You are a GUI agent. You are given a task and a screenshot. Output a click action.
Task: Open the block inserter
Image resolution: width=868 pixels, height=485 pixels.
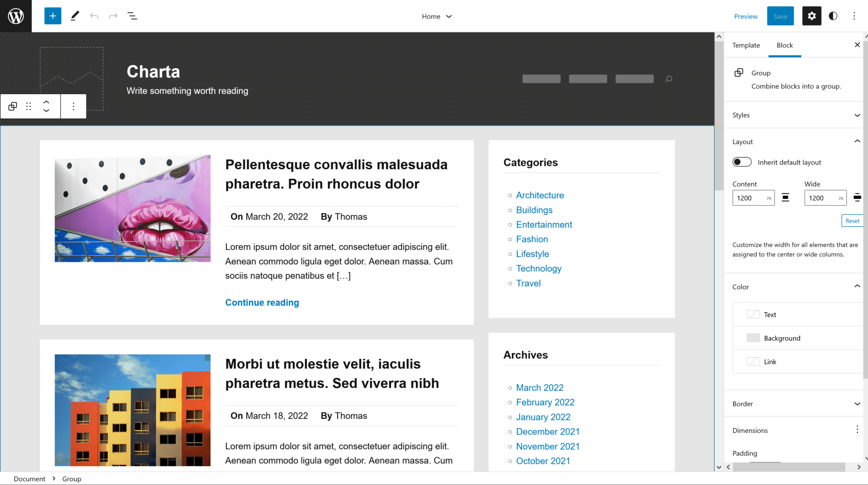coord(53,16)
